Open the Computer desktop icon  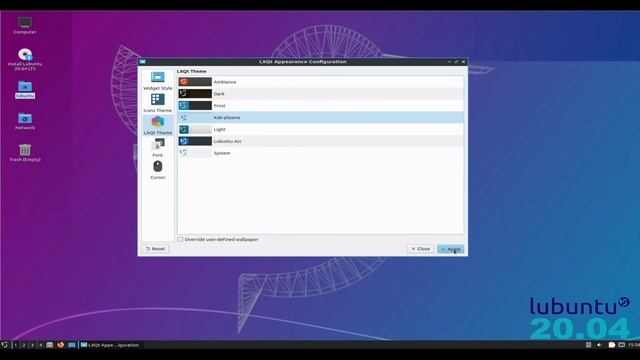(25, 25)
